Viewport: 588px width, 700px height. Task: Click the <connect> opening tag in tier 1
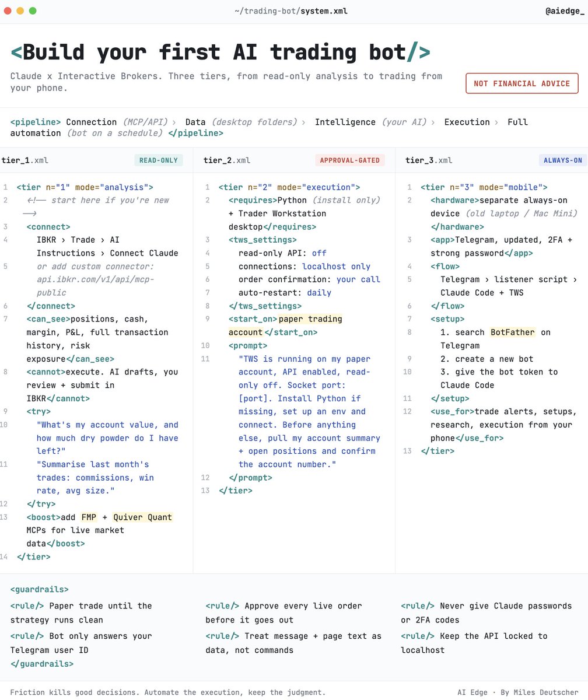48,226
